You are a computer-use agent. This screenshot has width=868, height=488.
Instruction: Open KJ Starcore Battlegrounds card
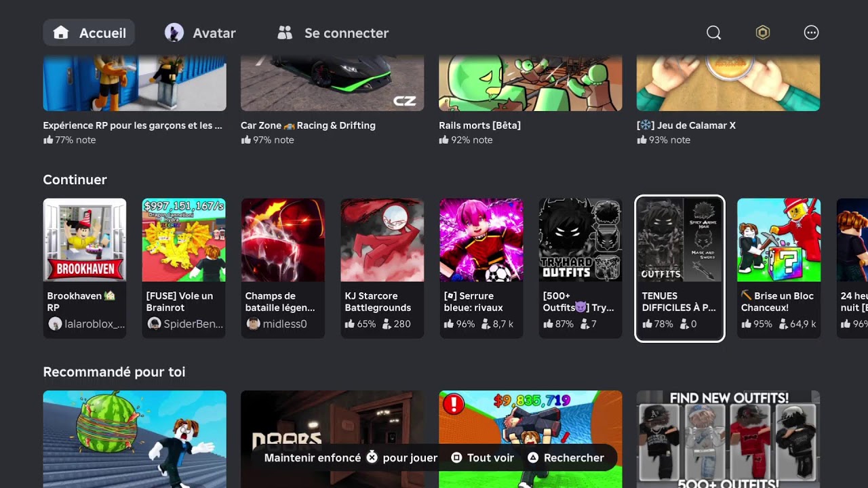pos(382,268)
